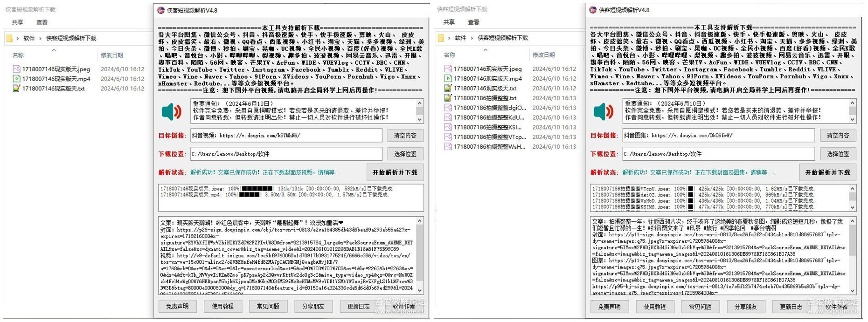868x322 pixels.
Task: Click the speaker icon in the 抖音视频 parser window
Action: pyautogui.click(x=171, y=111)
